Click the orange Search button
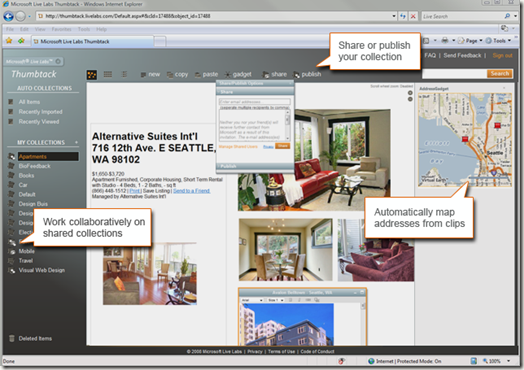The image size is (524, 370). click(500, 74)
